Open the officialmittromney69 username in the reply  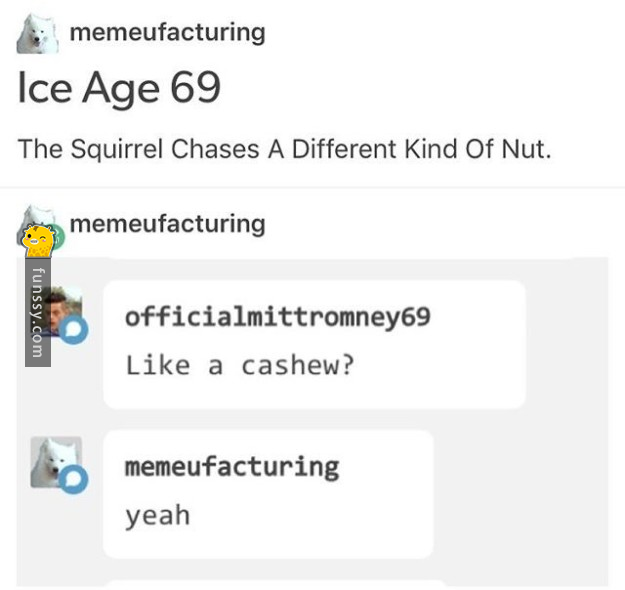click(x=277, y=317)
